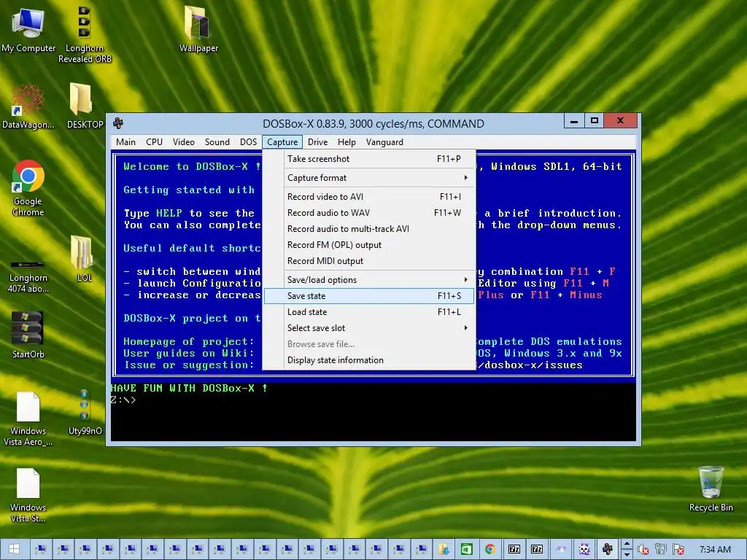Close the open Capture menu
This screenshot has width=747, height=560.
[282, 142]
